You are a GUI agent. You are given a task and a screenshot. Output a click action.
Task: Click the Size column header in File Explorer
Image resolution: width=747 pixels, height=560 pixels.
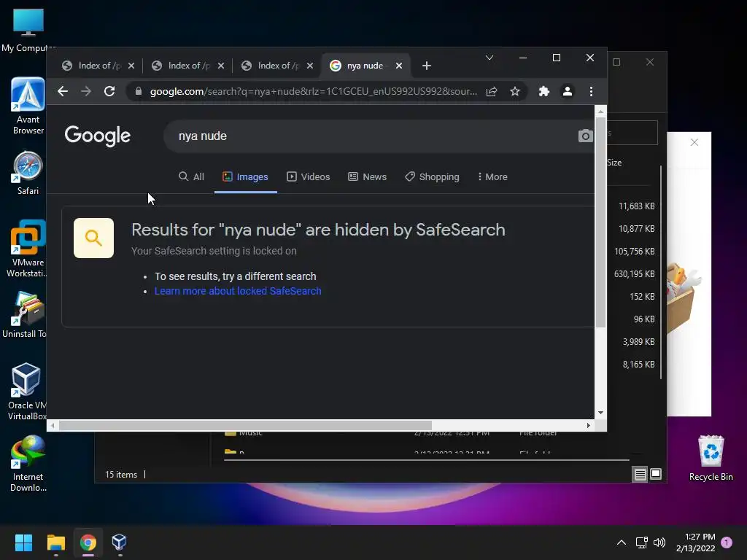pos(614,163)
